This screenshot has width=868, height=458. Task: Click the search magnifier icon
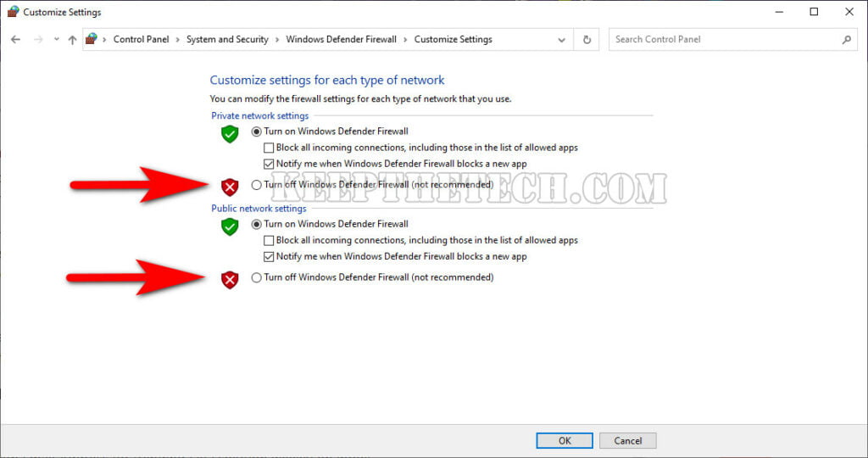(847, 39)
